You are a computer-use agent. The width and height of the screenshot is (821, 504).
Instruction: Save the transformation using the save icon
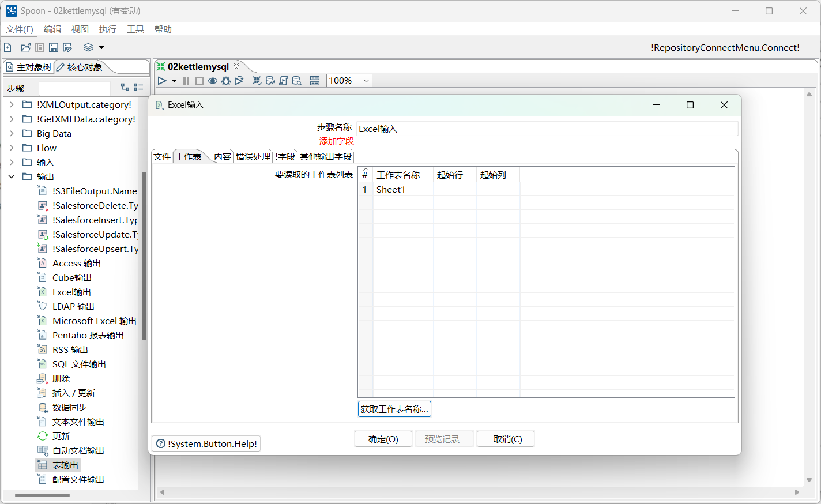[x=53, y=47]
